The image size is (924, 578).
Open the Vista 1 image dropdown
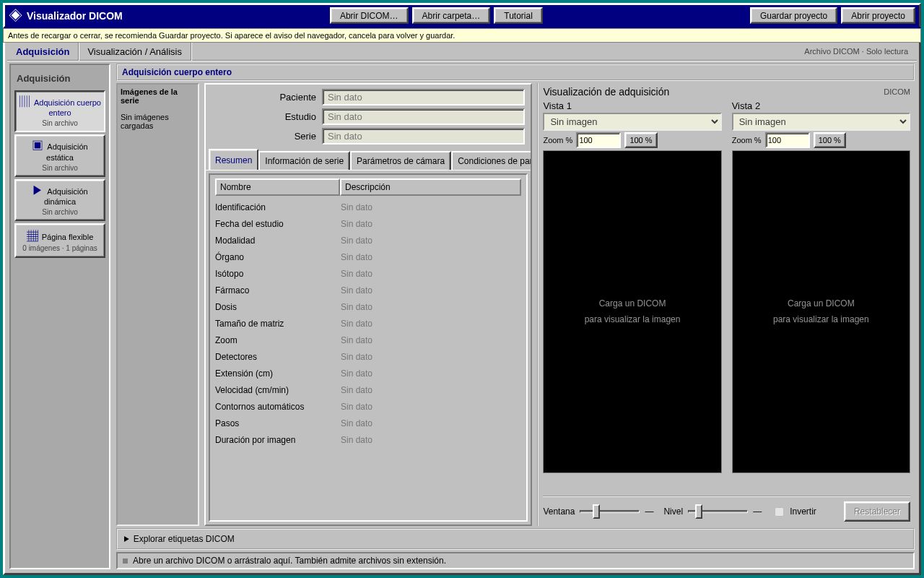pos(632,122)
